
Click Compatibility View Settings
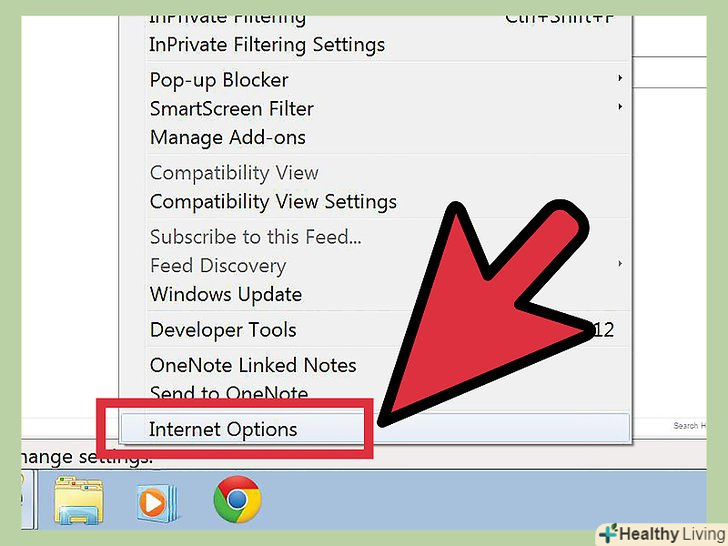[273, 202]
